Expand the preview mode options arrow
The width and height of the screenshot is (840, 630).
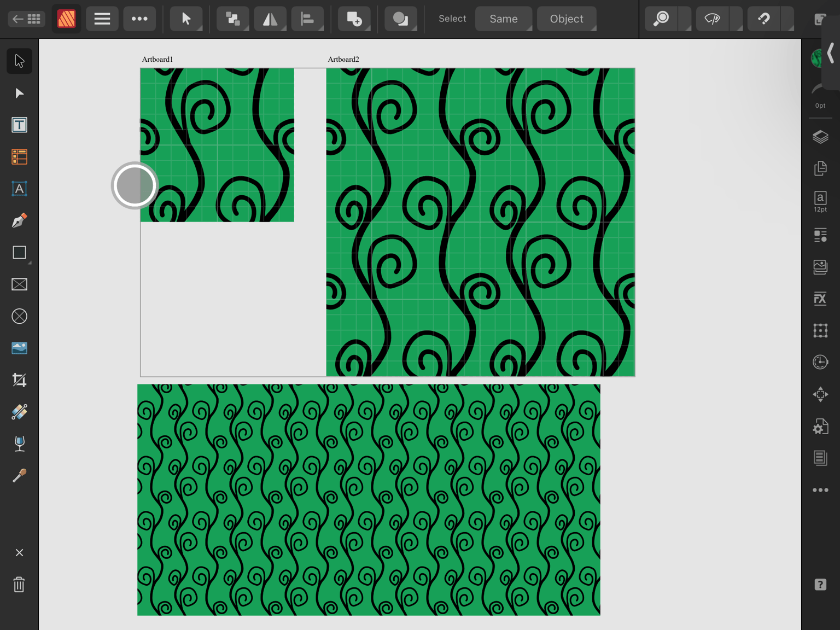pyautogui.click(x=736, y=19)
